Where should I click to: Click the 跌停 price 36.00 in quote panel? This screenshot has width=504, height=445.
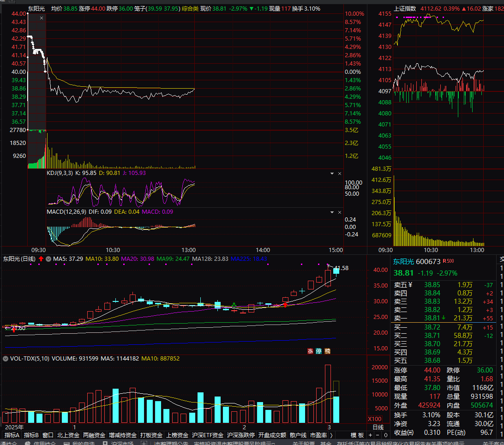[485, 370]
